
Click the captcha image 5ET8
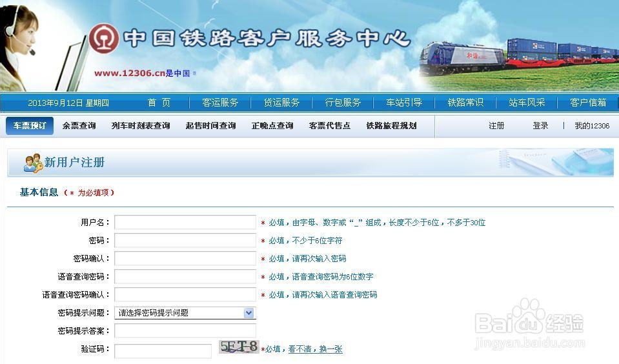pos(239,347)
